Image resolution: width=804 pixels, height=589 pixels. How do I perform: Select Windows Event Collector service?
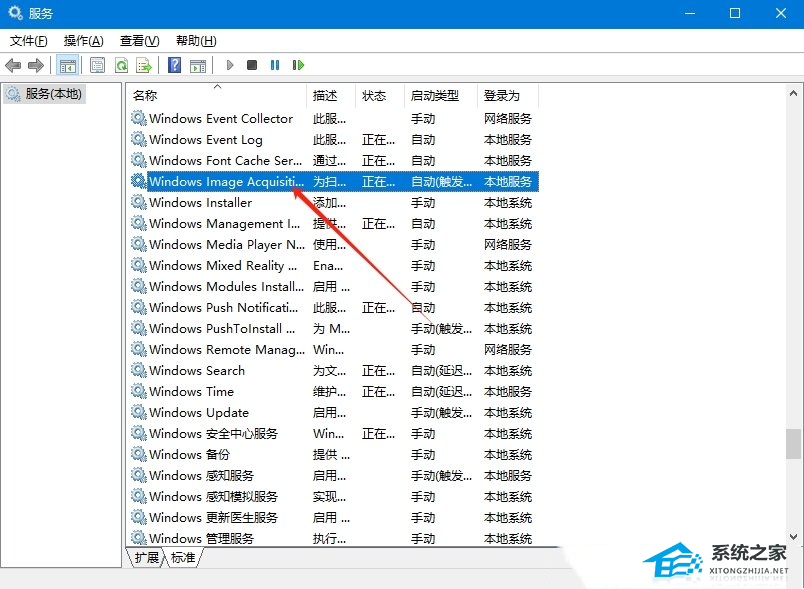pyautogui.click(x=334, y=118)
